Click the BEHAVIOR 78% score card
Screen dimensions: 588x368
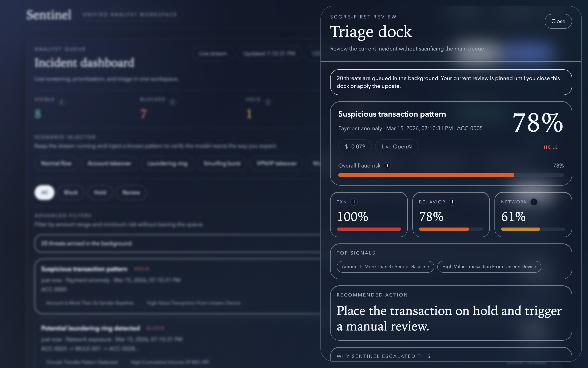[x=451, y=215]
